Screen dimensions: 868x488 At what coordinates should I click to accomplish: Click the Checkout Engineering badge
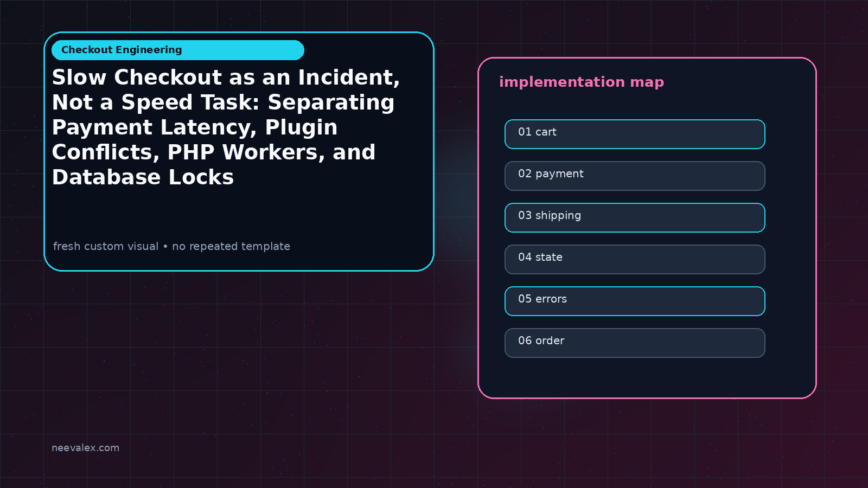[178, 50]
